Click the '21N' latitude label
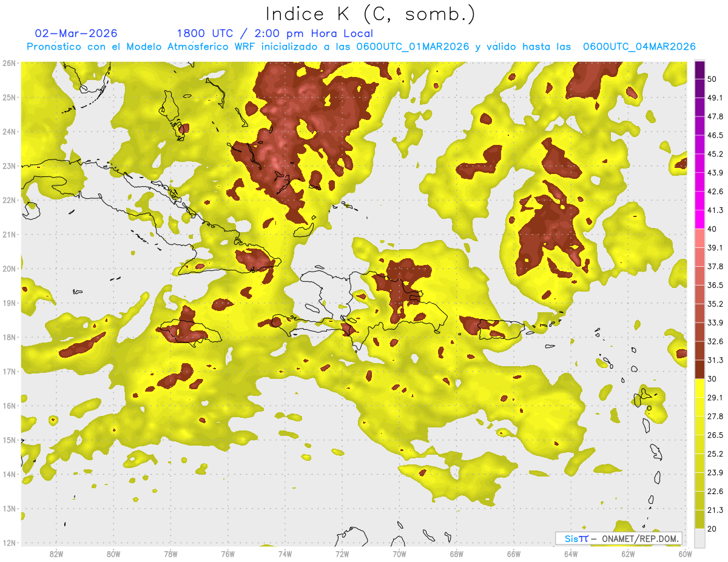Viewport: 728px width, 562px height. [x=9, y=235]
